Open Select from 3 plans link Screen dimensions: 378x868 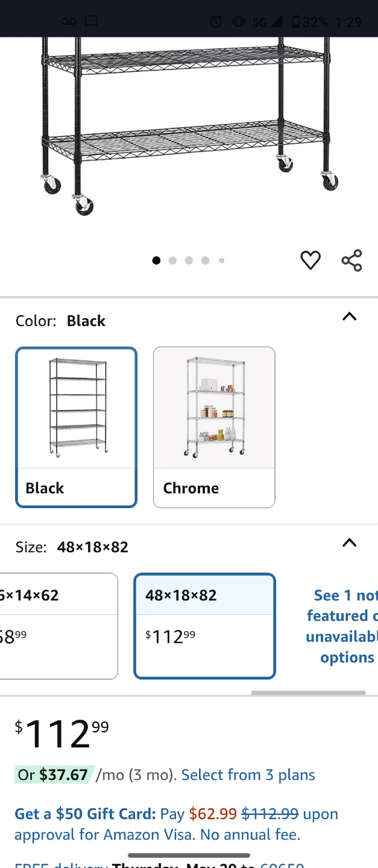point(248,775)
